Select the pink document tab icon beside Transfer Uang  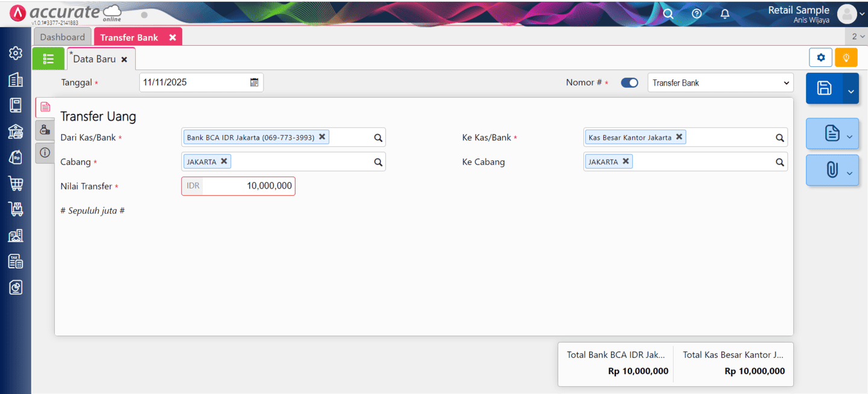coord(45,107)
